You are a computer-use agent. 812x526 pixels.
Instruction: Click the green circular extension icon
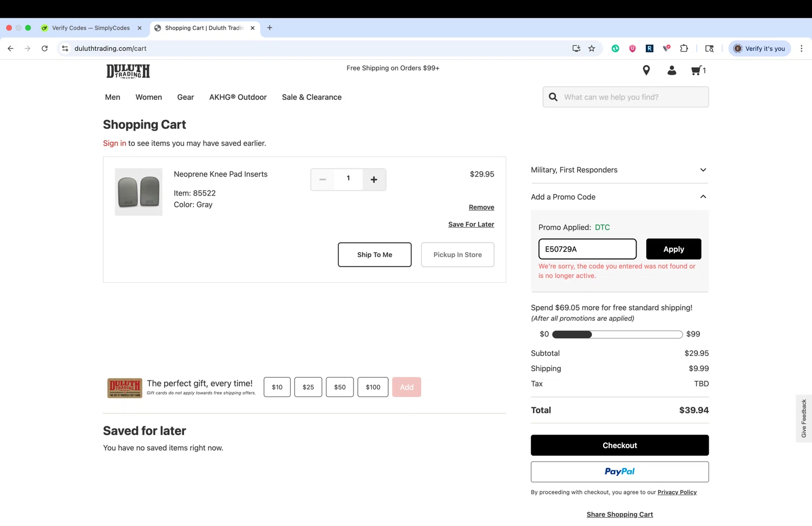[x=615, y=49]
